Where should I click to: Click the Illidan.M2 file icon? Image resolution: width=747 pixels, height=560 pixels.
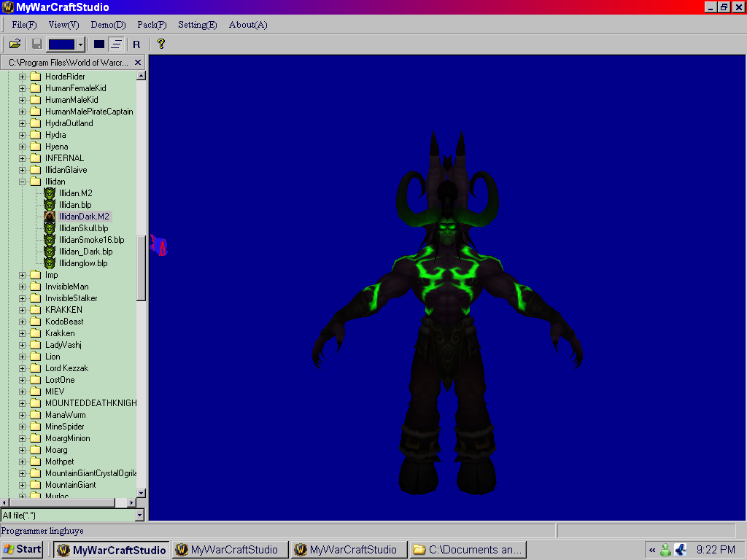tap(50, 192)
